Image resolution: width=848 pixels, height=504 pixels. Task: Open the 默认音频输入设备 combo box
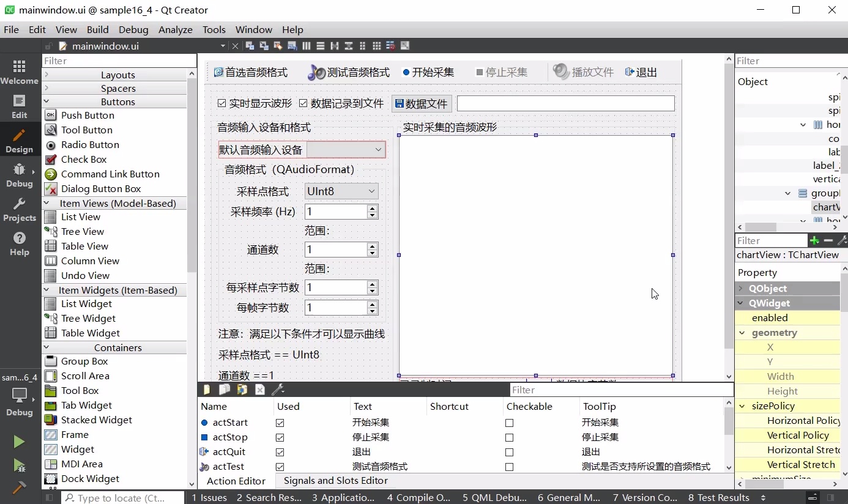pyautogui.click(x=346, y=150)
